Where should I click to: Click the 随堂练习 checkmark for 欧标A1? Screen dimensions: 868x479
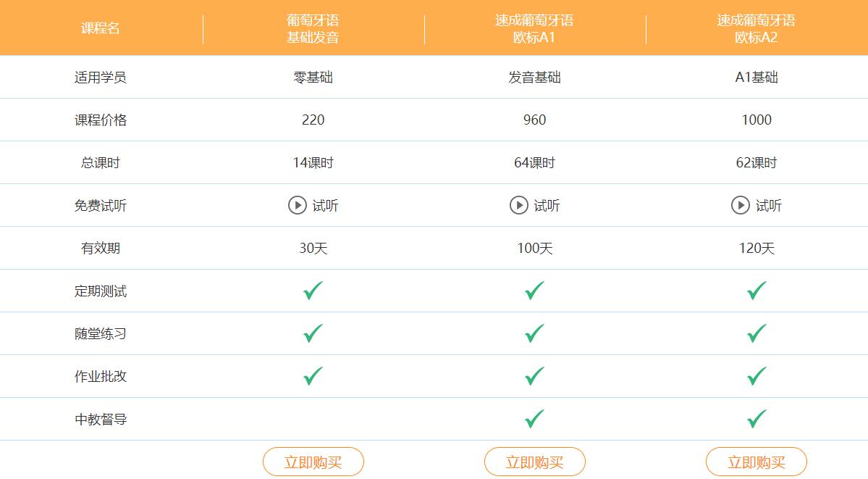click(x=532, y=333)
